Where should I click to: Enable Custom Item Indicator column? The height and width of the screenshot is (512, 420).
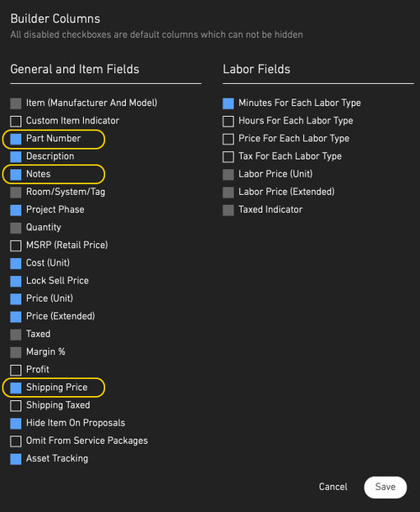tap(16, 121)
